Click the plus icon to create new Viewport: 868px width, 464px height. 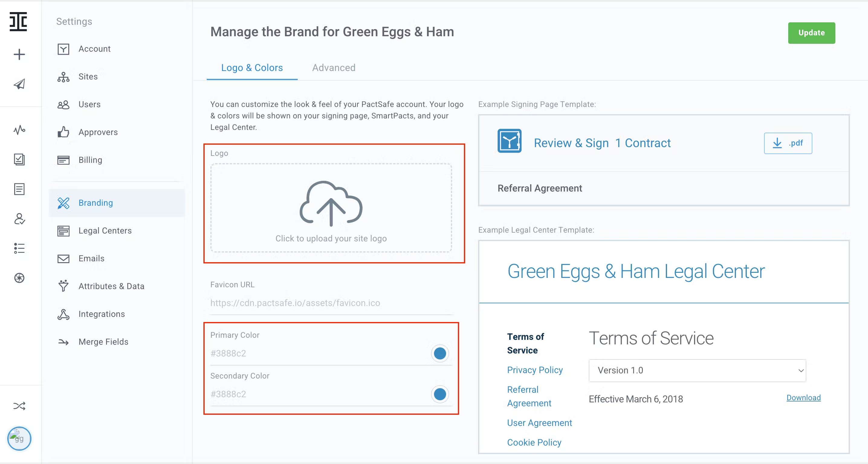(19, 54)
